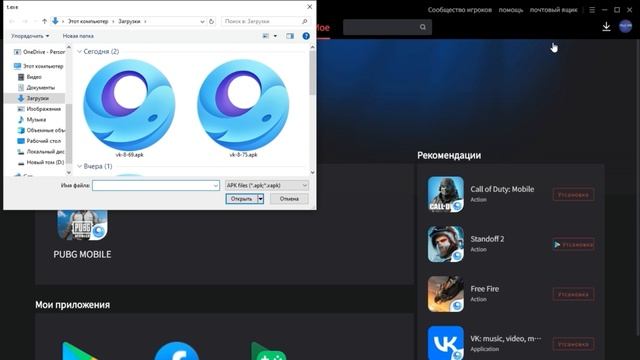The width and height of the screenshot is (640, 360).
Task: Collapse the Сегодня (2) group
Action: pos(80,51)
